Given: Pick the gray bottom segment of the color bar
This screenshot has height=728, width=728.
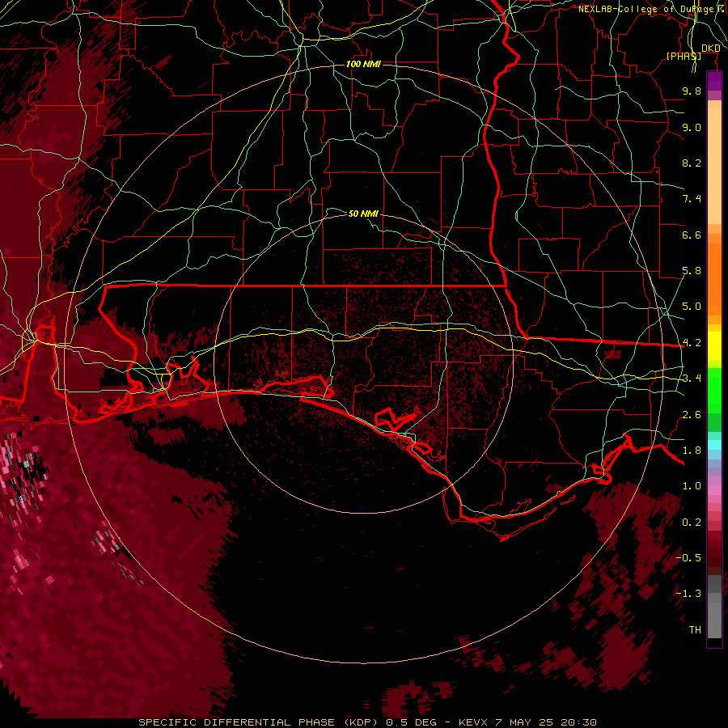Looking at the screenshot, I should [x=714, y=620].
